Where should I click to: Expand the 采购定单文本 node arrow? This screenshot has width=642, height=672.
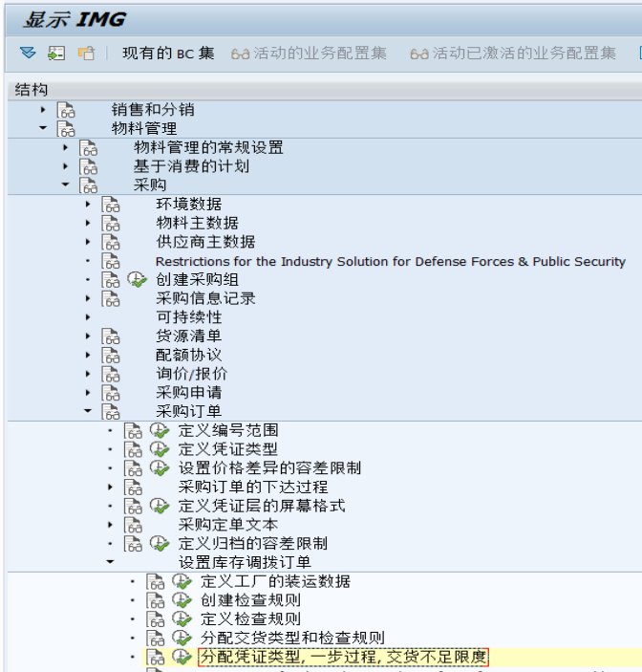pyautogui.click(x=110, y=525)
